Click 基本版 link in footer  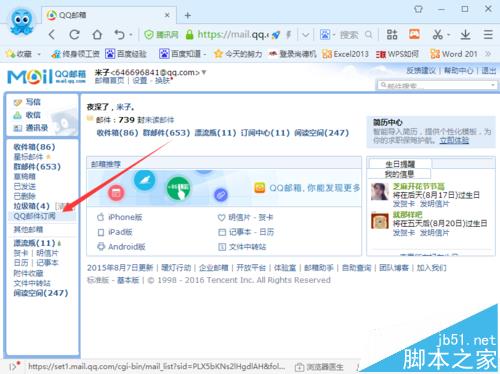point(128,280)
